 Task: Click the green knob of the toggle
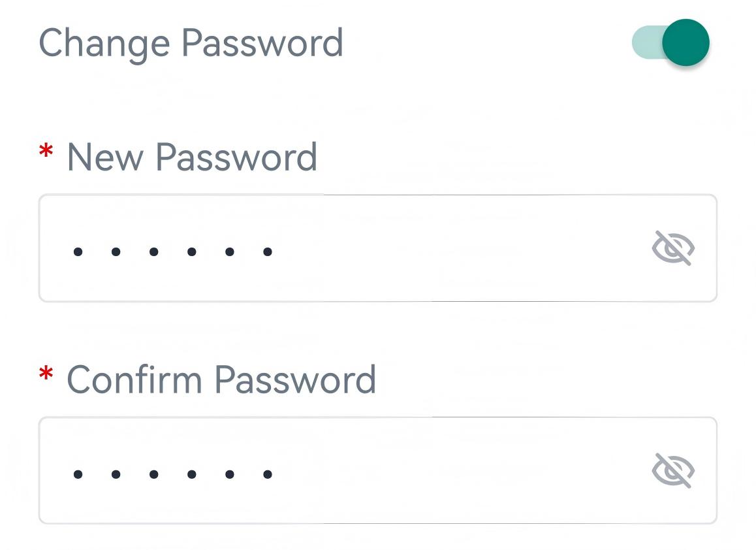pyautogui.click(x=685, y=43)
